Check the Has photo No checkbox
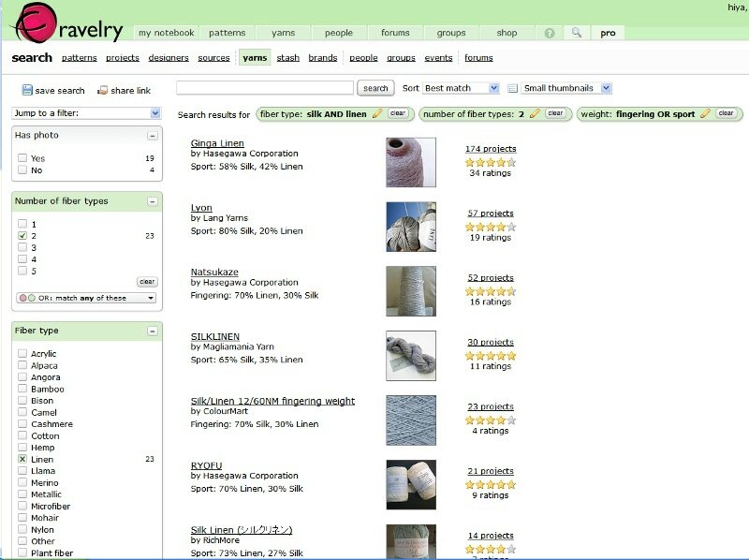Image resolution: width=749 pixels, height=560 pixels. pyautogui.click(x=22, y=169)
